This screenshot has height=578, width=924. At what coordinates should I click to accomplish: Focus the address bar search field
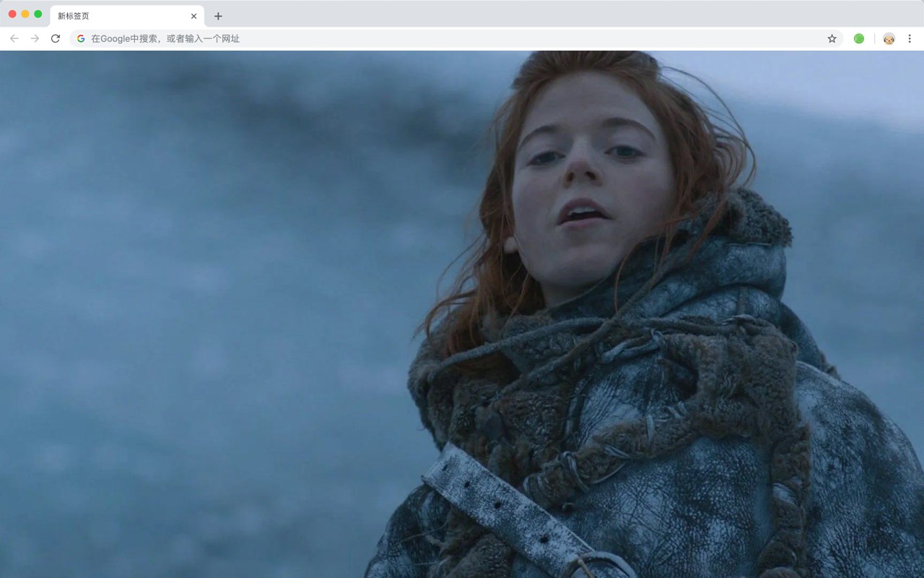(x=456, y=38)
